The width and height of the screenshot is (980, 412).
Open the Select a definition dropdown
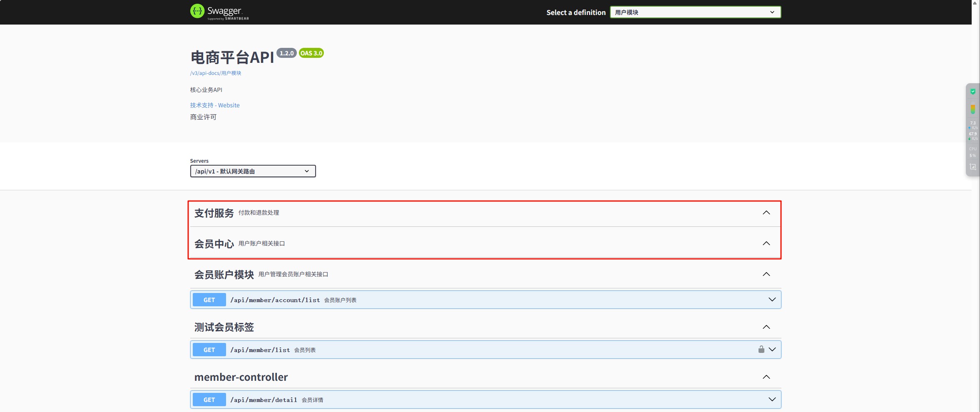pyautogui.click(x=695, y=12)
